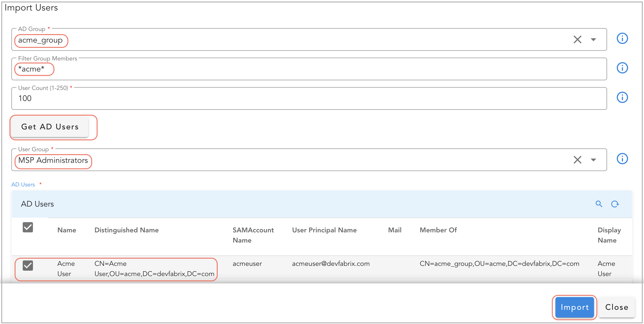644x324 pixels.
Task: Click the Get AD Users button
Action: coord(50,127)
